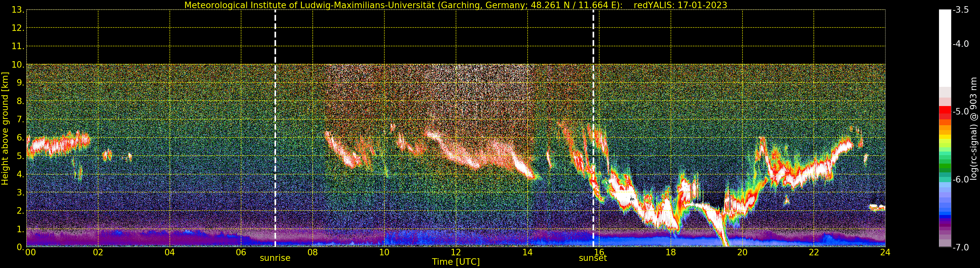The image size is (980, 268).
Task: Click the height axis tick label 9
Action: (20, 83)
